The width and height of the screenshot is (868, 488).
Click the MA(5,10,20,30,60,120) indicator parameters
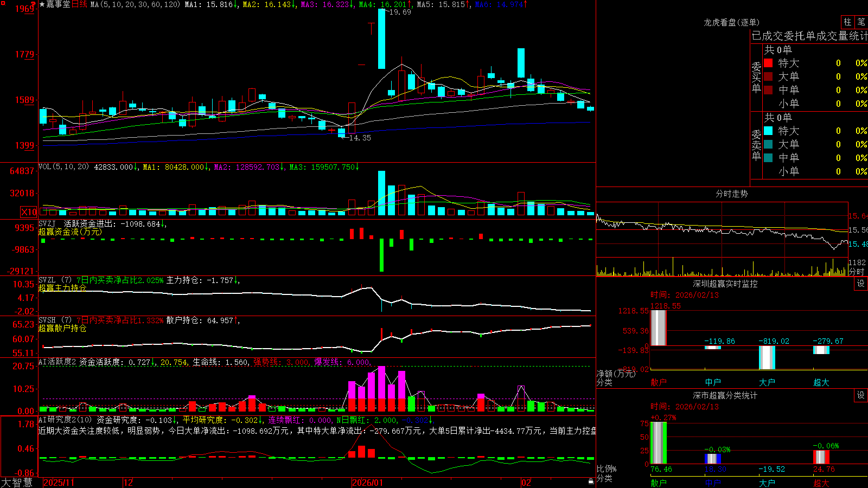135,4
